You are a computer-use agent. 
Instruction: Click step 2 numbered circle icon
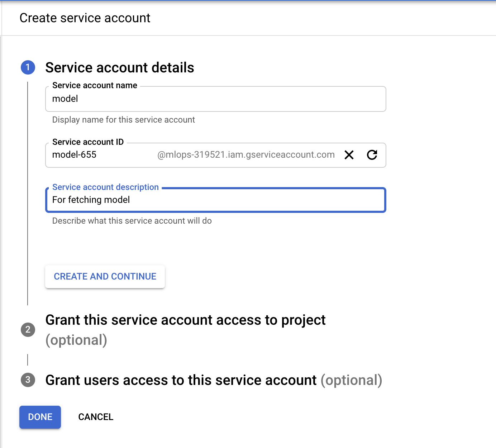[28, 329]
